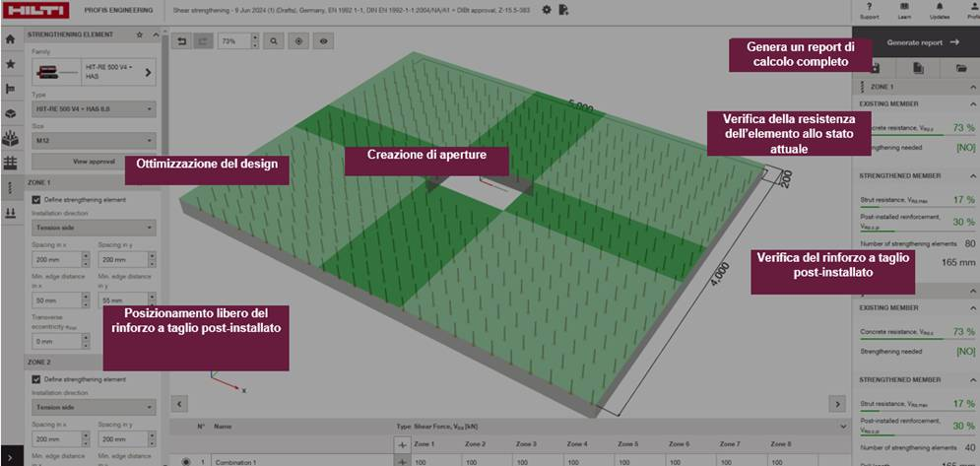980x466 pixels.
Task: Collapse the Zone 1 results section
Action: click(972, 88)
